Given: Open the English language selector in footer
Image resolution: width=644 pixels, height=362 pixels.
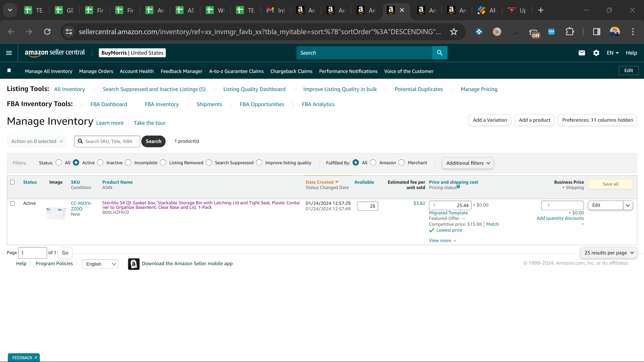Looking at the screenshot, I should (x=100, y=264).
